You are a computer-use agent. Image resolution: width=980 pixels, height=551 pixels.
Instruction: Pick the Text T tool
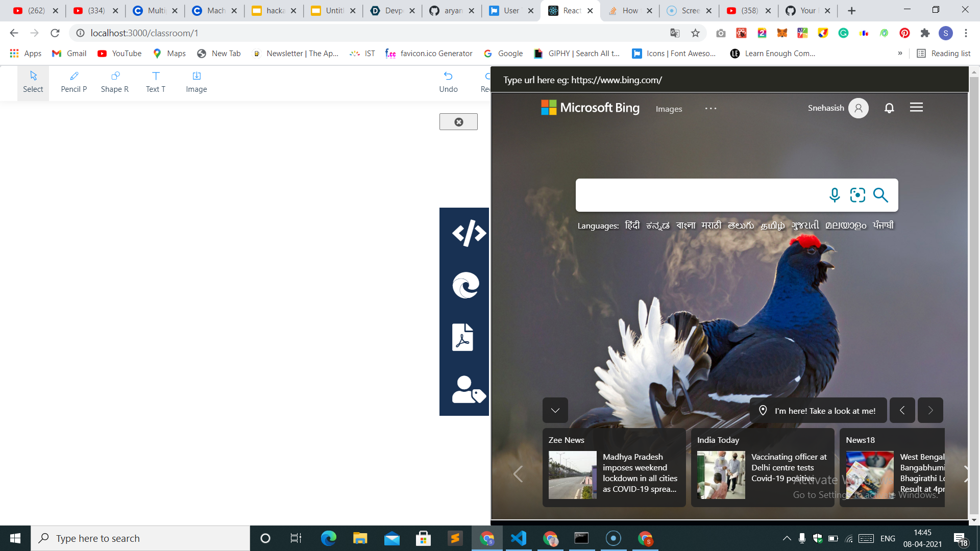(x=156, y=82)
